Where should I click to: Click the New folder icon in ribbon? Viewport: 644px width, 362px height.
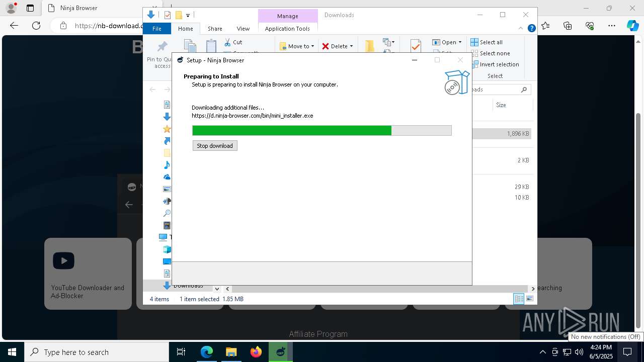(x=370, y=46)
